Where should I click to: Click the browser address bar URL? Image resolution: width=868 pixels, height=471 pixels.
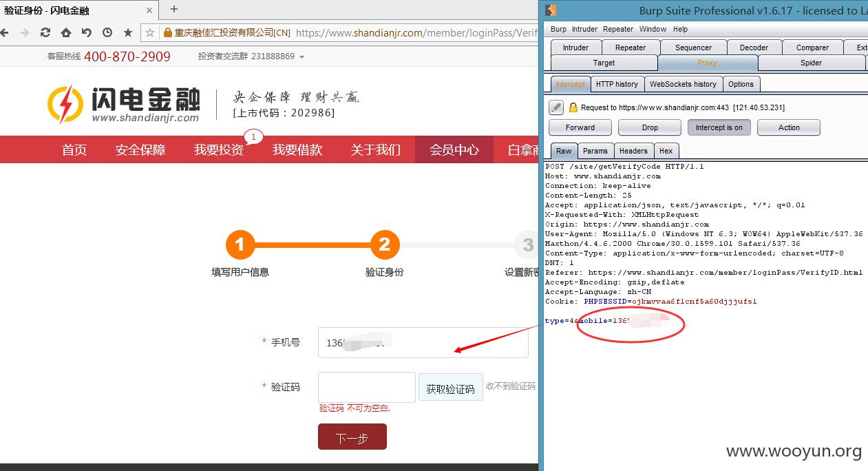417,32
